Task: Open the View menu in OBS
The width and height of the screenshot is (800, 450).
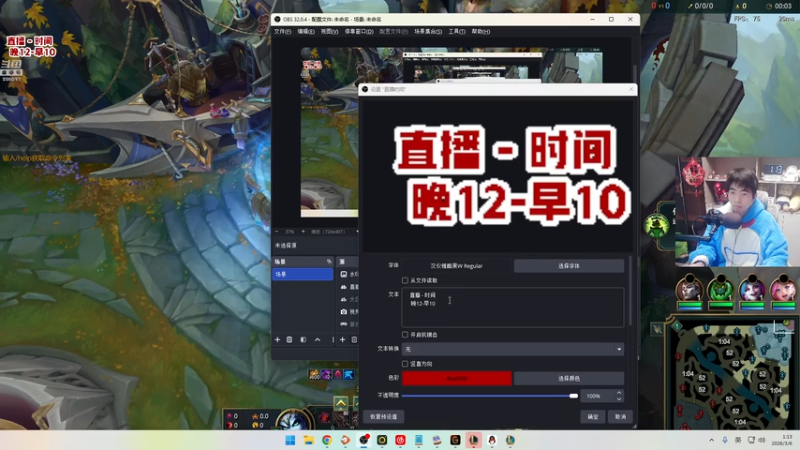Action: (x=329, y=32)
